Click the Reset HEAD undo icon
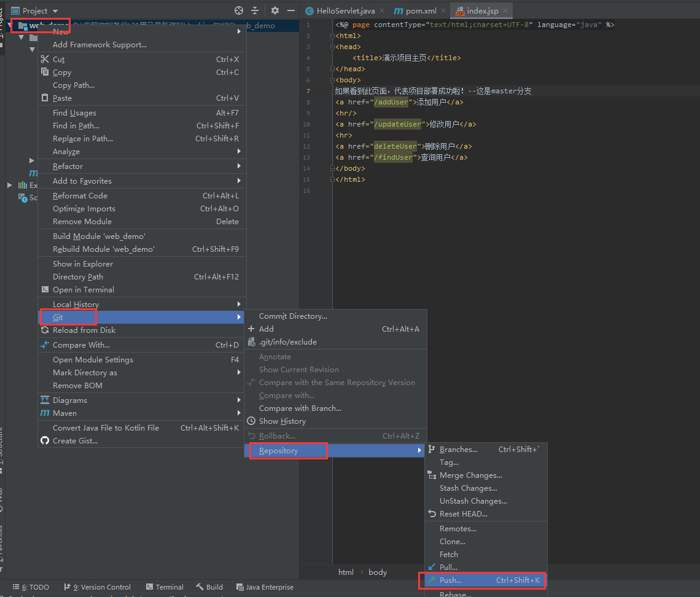Viewport: 700px width, 597px height. [x=432, y=513]
